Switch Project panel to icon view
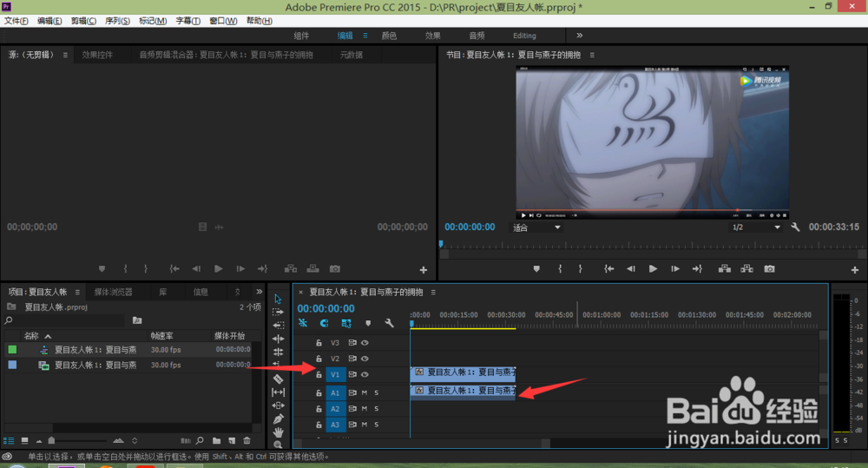This screenshot has width=868, height=468. (x=24, y=441)
